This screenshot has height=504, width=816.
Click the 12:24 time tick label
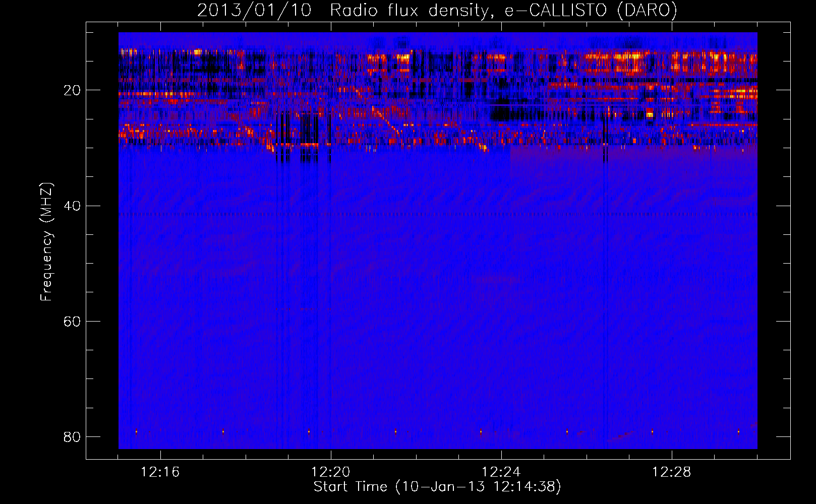pos(501,472)
